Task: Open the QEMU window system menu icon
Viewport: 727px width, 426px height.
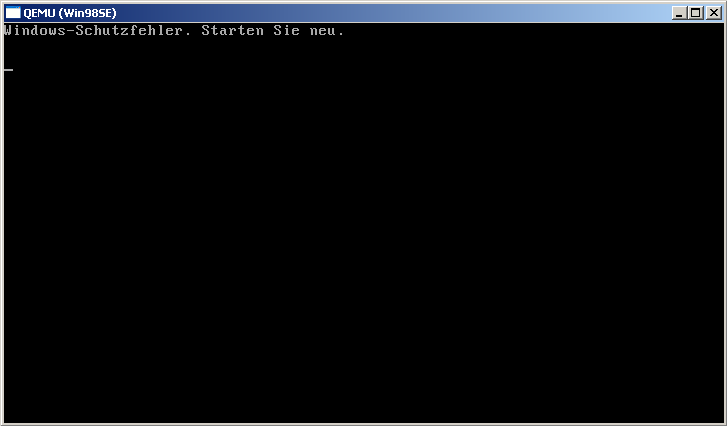Action: [13, 13]
